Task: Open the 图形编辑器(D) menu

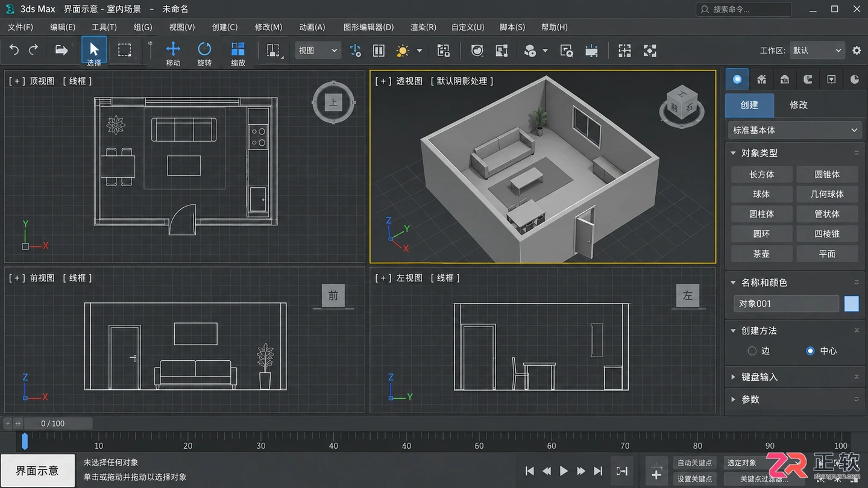Action: 368,27
